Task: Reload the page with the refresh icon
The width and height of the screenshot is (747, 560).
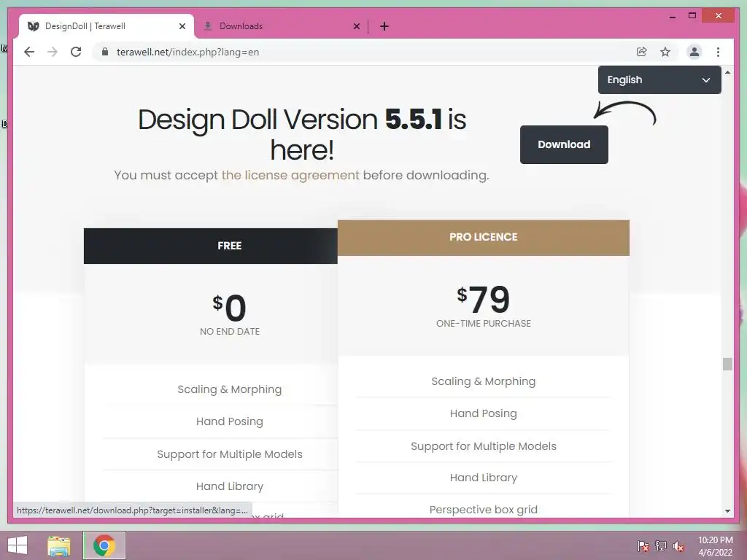Action: (76, 52)
